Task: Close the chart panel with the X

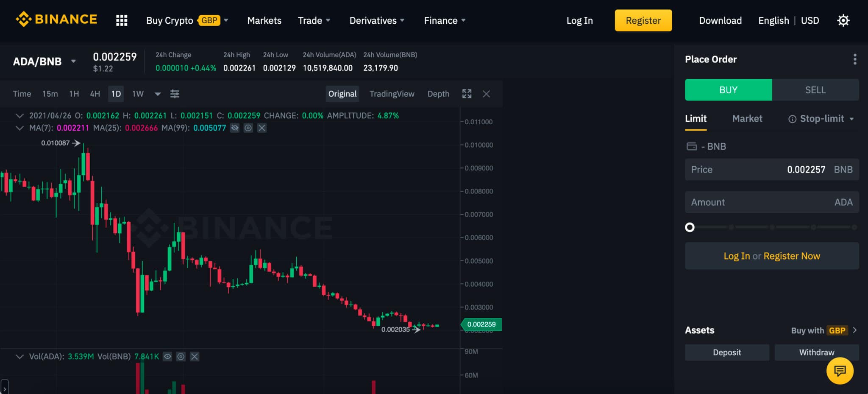Action: tap(486, 94)
